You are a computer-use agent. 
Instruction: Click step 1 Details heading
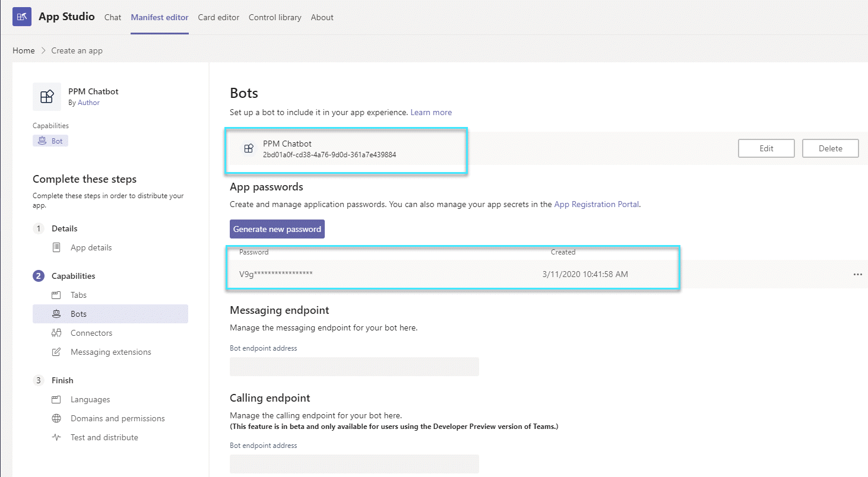pyautogui.click(x=65, y=228)
